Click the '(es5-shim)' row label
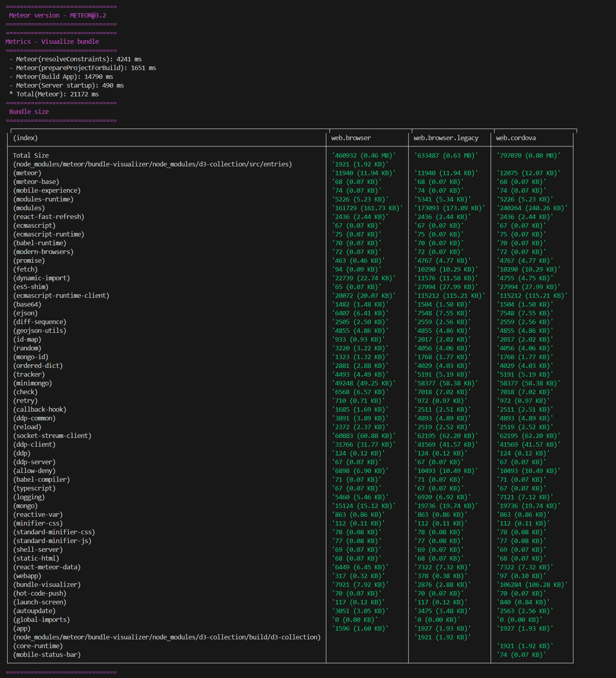 [31, 287]
